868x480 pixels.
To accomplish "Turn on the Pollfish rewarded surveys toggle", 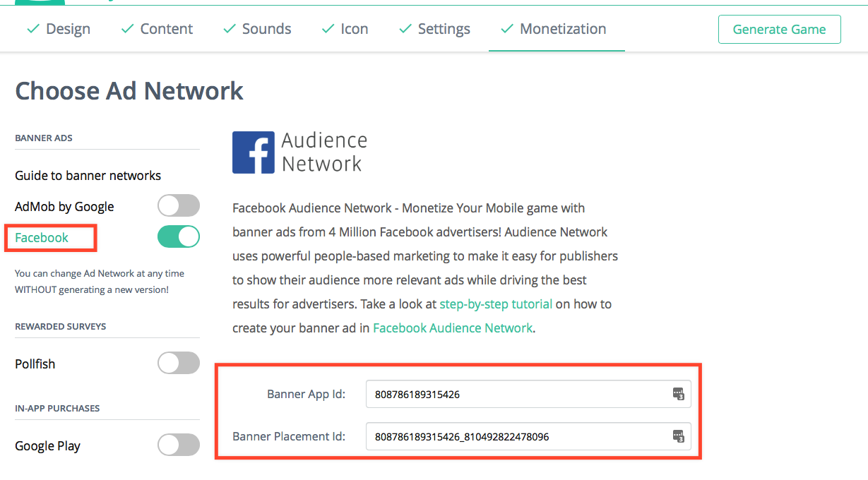I will click(179, 364).
